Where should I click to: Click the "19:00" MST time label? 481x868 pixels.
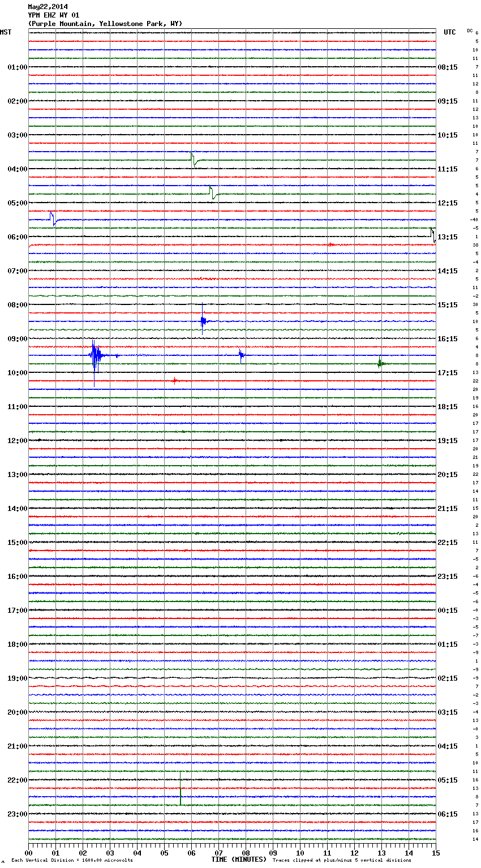18,678
